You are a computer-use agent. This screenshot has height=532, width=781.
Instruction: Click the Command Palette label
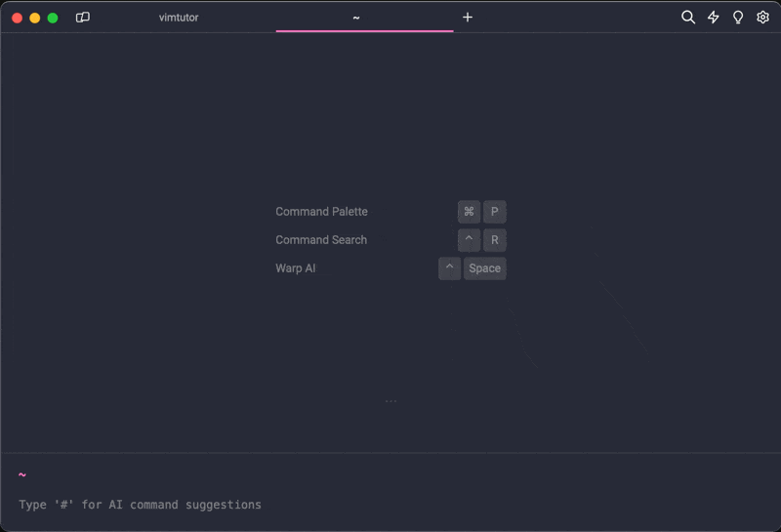pyautogui.click(x=321, y=212)
